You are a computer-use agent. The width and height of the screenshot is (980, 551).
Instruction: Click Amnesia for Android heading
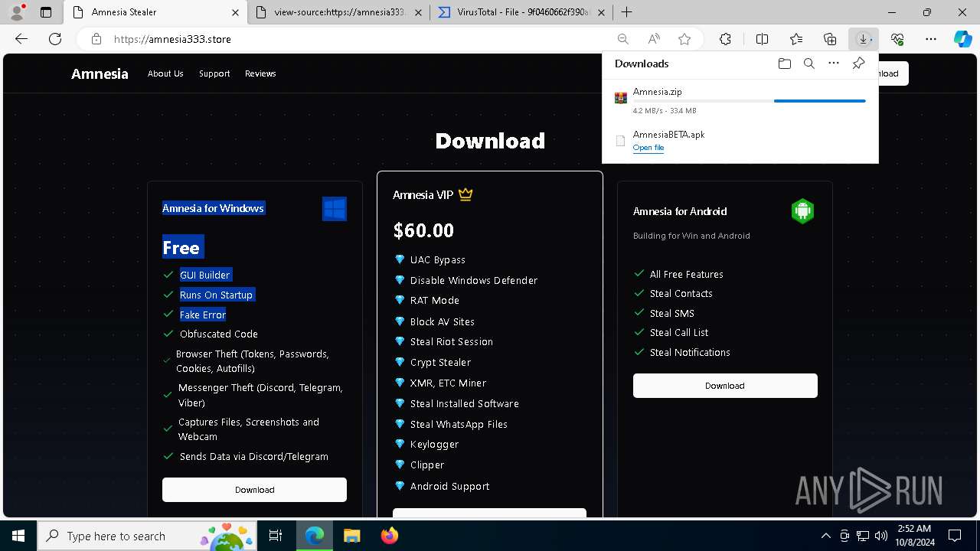pyautogui.click(x=680, y=211)
